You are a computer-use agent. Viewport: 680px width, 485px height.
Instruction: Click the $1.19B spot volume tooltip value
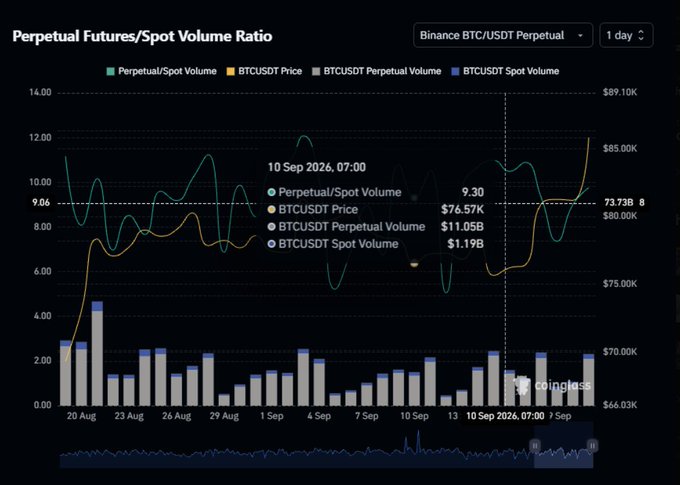click(x=465, y=244)
